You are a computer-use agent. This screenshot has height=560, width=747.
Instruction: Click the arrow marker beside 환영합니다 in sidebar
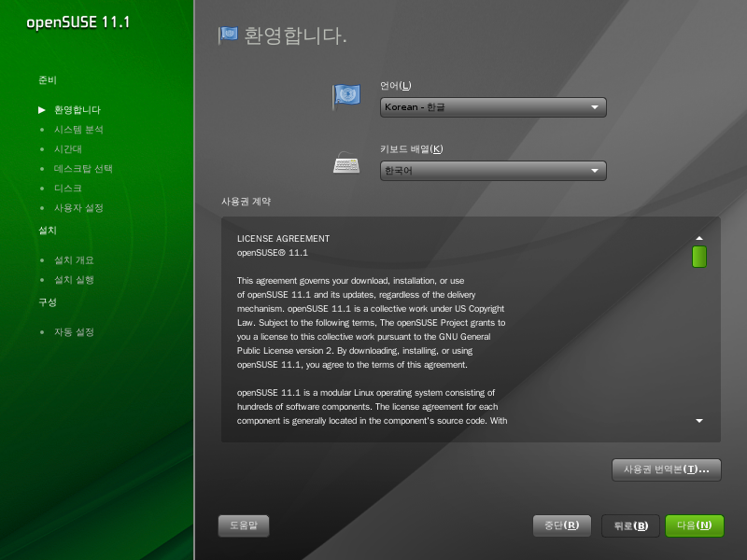pos(42,110)
